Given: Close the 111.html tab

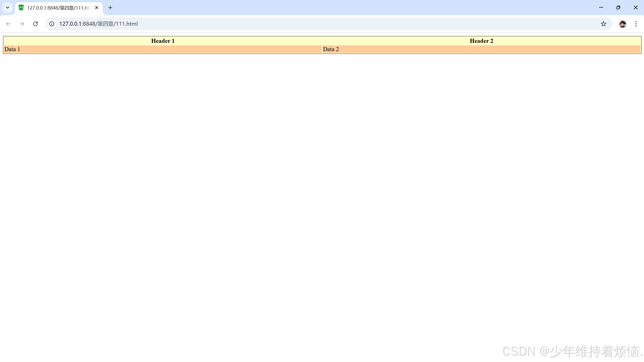Looking at the screenshot, I should tap(96, 8).
